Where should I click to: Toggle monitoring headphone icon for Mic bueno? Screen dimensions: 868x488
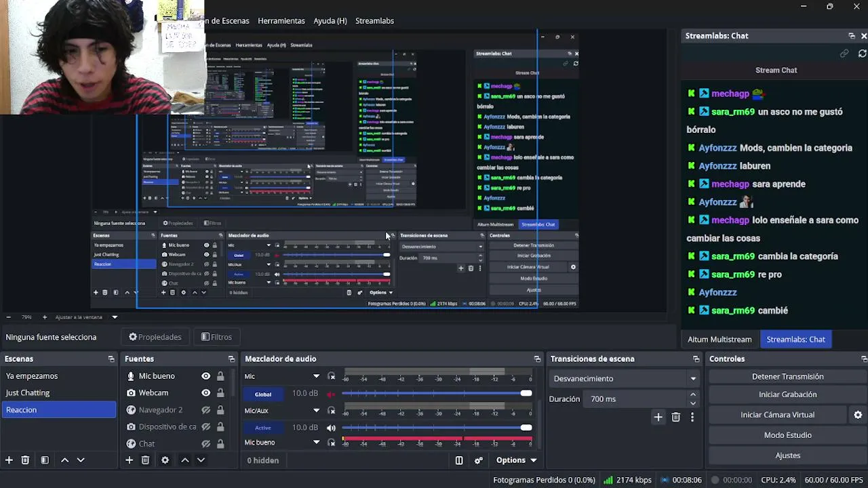pyautogui.click(x=331, y=443)
